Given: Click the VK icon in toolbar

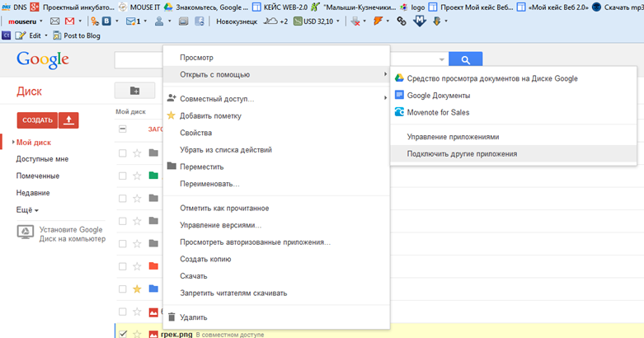Looking at the screenshot, I should point(106,21).
